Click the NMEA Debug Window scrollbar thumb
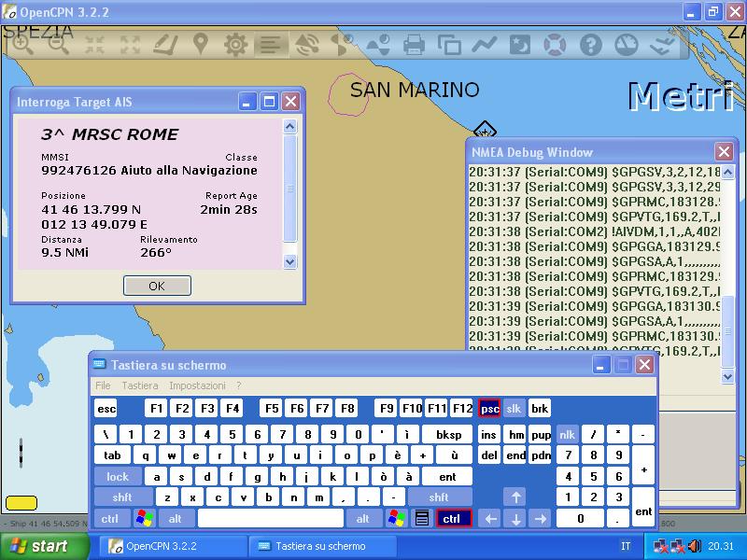Image resolution: width=747 pixels, height=560 pixels. 727,331
